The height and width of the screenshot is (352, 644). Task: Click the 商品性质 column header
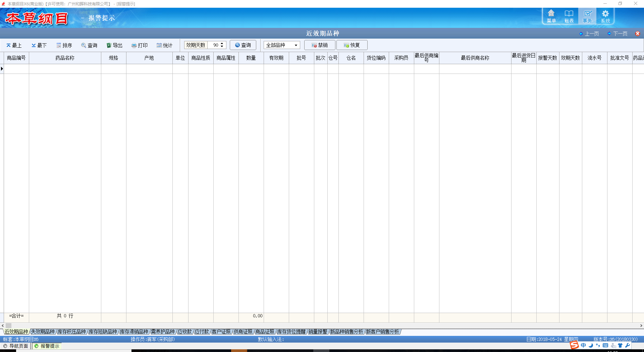point(201,58)
